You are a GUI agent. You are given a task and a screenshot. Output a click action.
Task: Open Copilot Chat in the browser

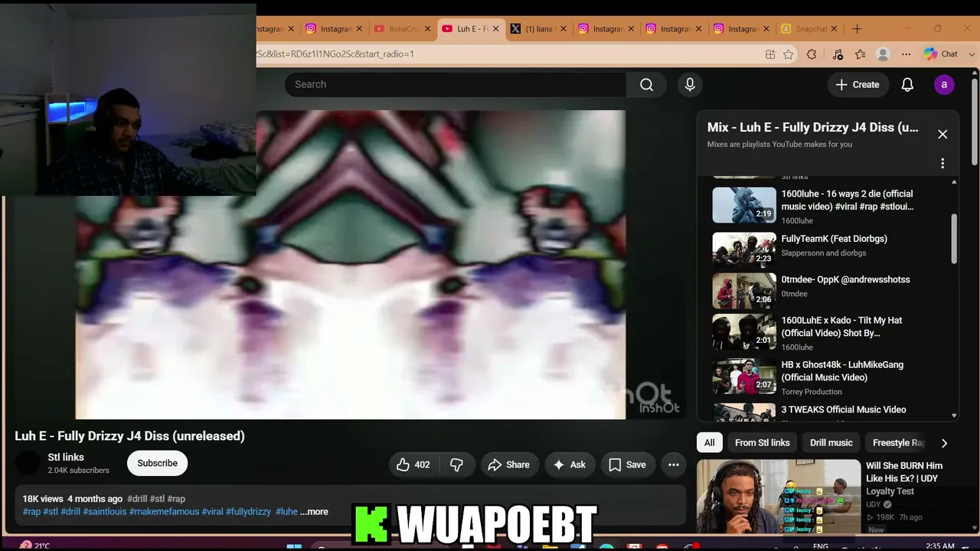point(941,54)
